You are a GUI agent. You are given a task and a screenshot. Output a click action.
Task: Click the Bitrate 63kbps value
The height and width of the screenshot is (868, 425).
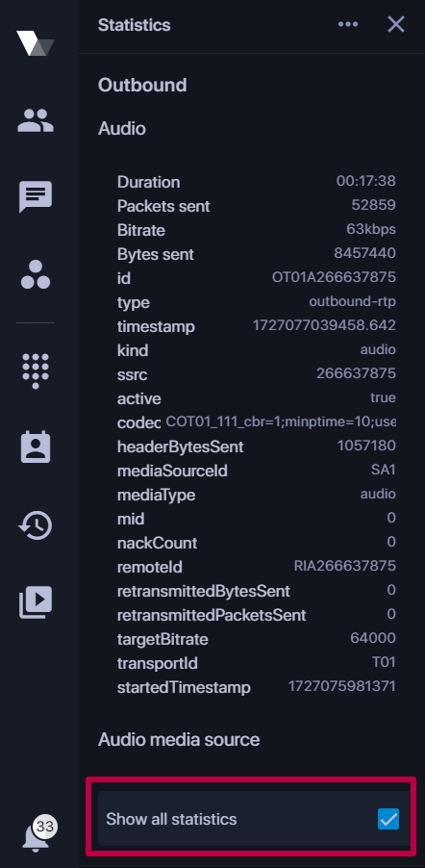pyautogui.click(x=371, y=229)
